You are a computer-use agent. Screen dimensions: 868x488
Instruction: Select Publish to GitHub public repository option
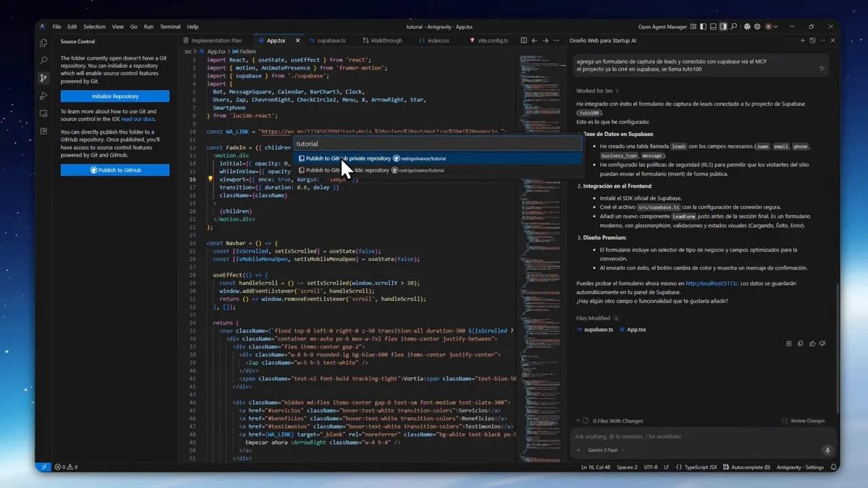pyautogui.click(x=439, y=170)
